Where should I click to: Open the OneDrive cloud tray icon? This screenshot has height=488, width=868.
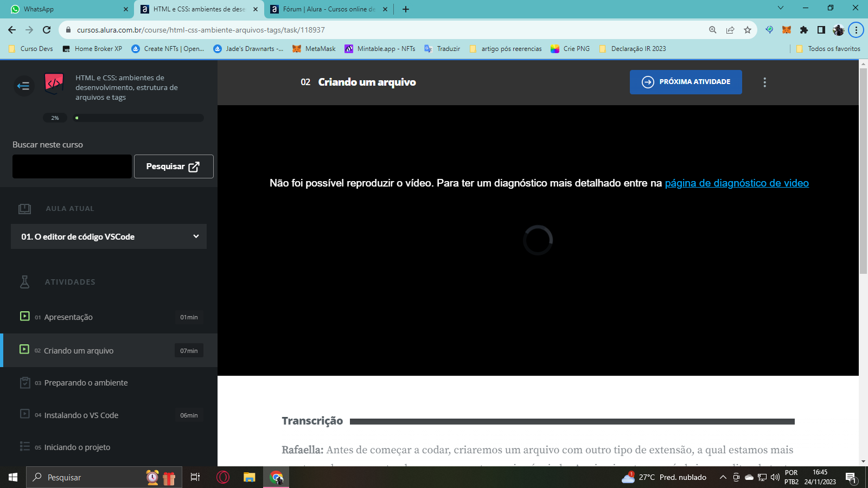point(749,477)
